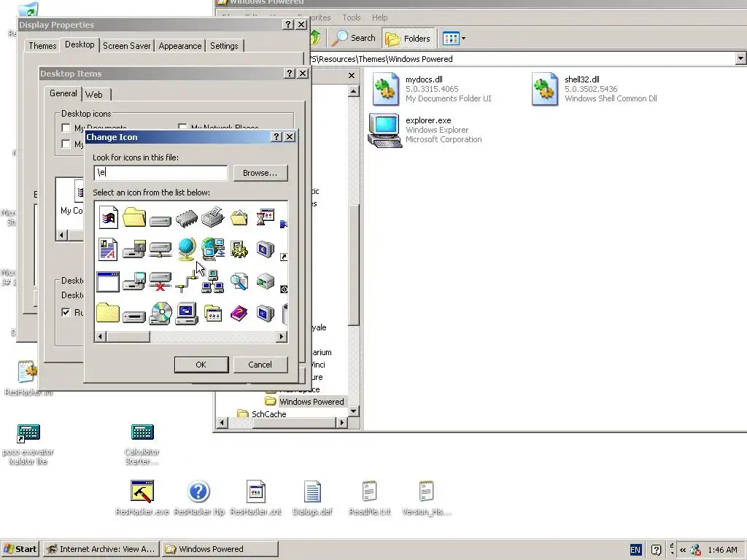Select the Windows flag document icon
This screenshot has width=747, height=560.
[x=108, y=217]
